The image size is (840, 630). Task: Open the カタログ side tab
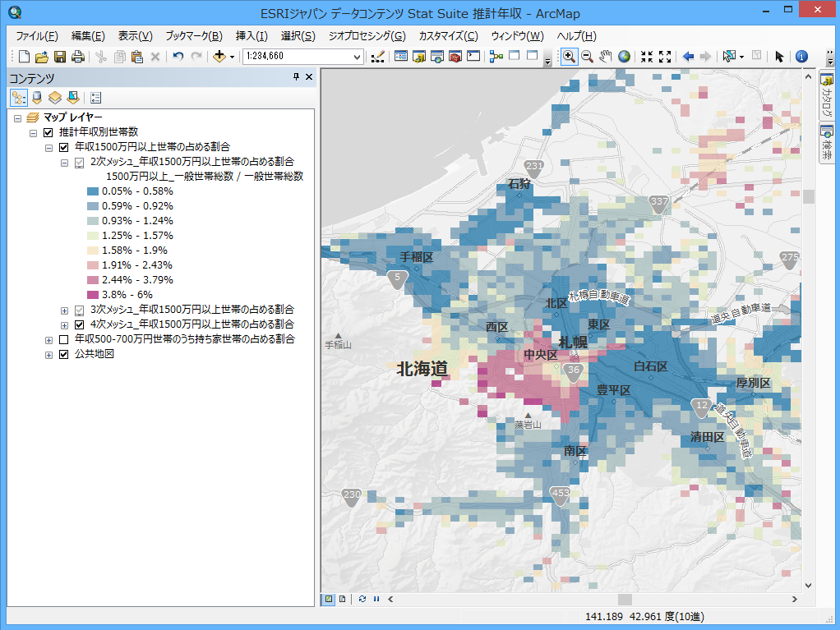pyautogui.click(x=827, y=97)
